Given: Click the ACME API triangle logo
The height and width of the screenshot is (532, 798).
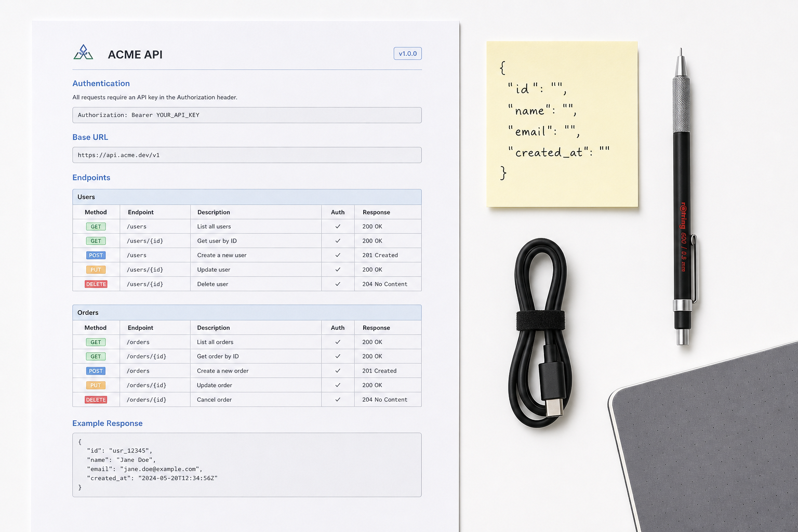Looking at the screenshot, I should coord(83,52).
